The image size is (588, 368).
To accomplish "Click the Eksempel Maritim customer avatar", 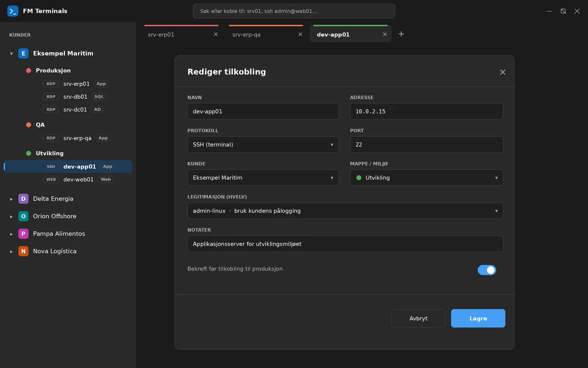I will pyautogui.click(x=23, y=53).
